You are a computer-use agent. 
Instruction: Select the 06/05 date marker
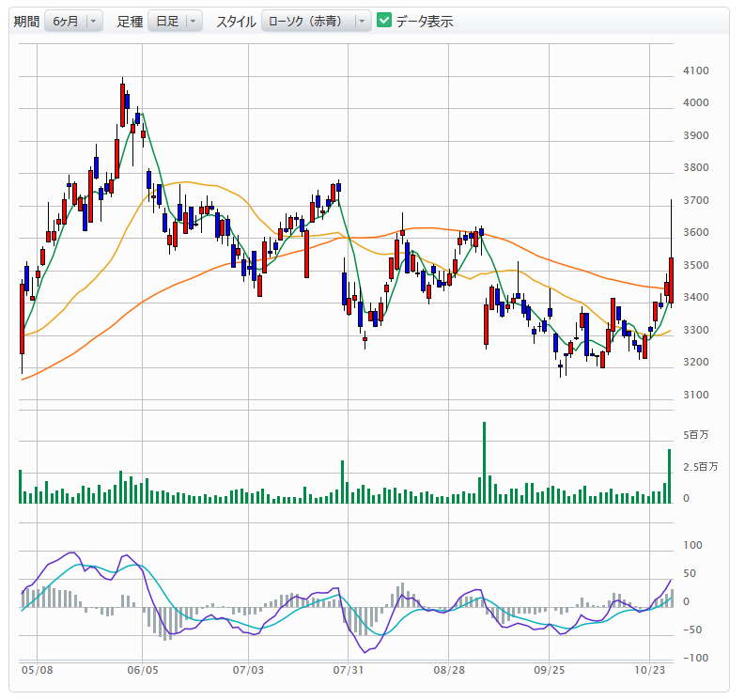click(x=142, y=672)
